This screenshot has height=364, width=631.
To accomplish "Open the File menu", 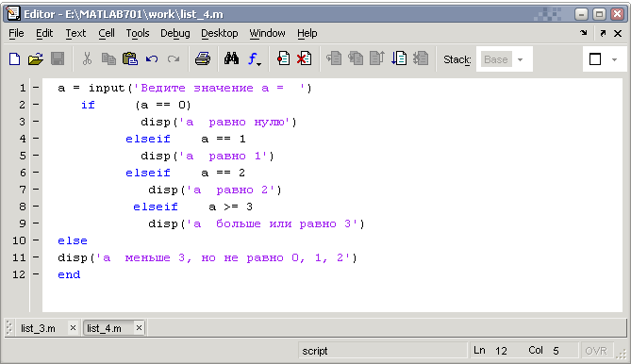I will pos(16,33).
